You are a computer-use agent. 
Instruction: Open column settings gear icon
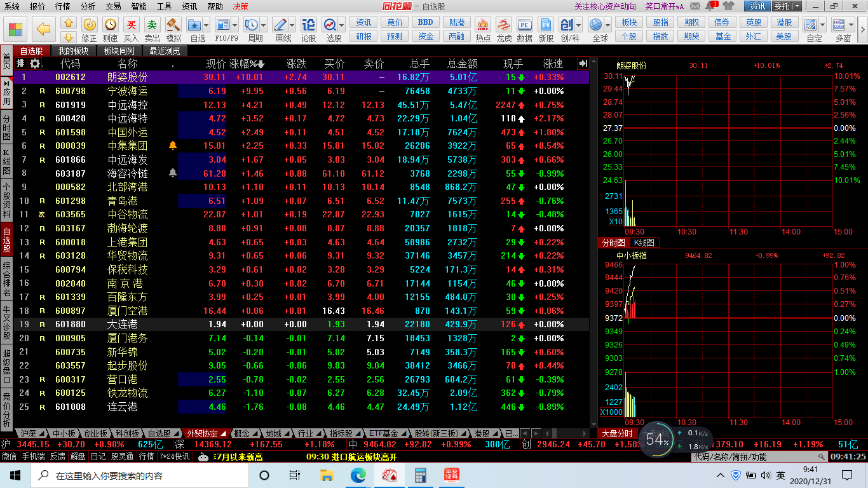coord(35,64)
